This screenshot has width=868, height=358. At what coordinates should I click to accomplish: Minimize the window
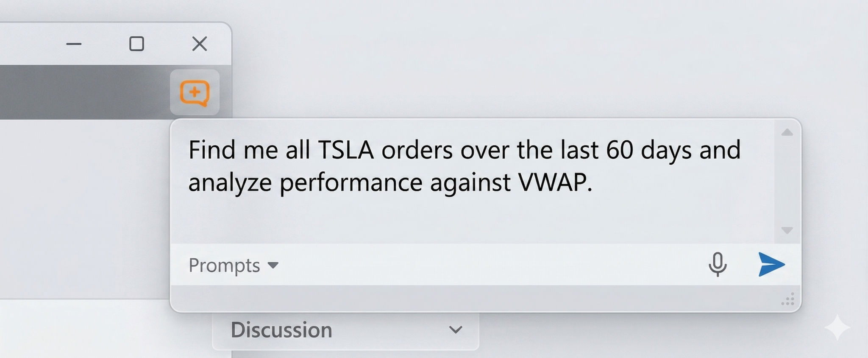(74, 44)
